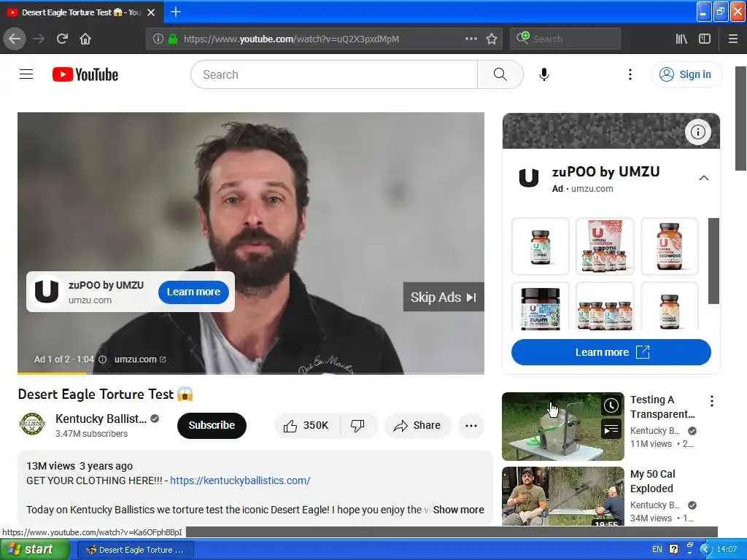Expand description with Show more

click(x=458, y=510)
